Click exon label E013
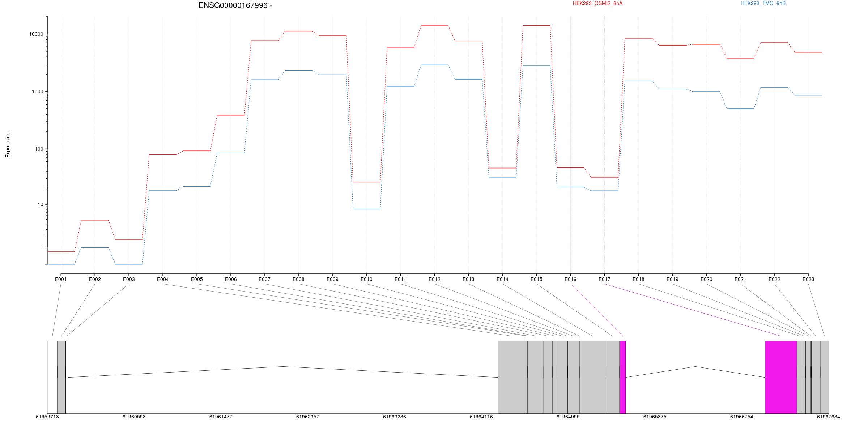Viewport: 868px width, 434px height. (x=468, y=279)
